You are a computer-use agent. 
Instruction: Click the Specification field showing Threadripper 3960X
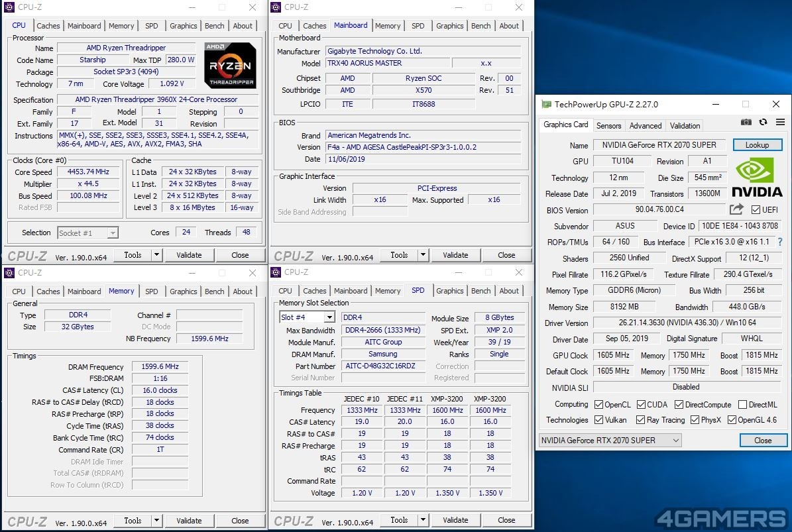[156, 99]
